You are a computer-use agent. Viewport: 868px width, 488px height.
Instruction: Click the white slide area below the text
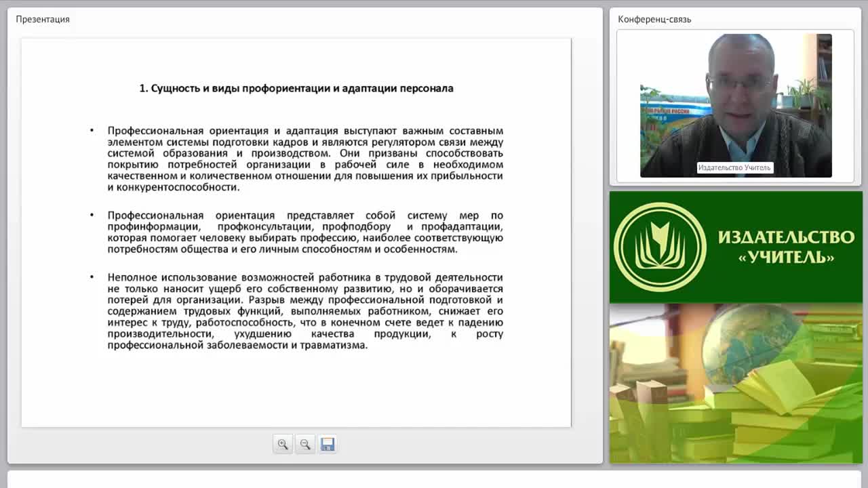pyautogui.click(x=296, y=390)
